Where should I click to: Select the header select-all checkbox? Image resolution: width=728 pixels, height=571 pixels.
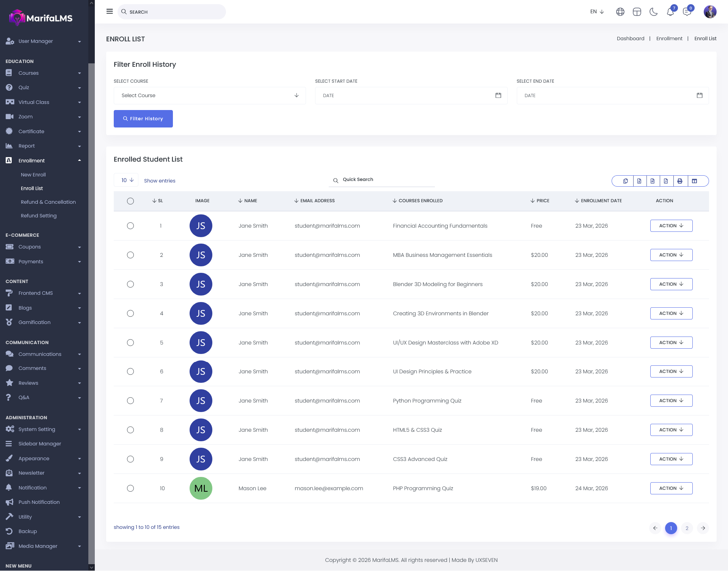130,201
